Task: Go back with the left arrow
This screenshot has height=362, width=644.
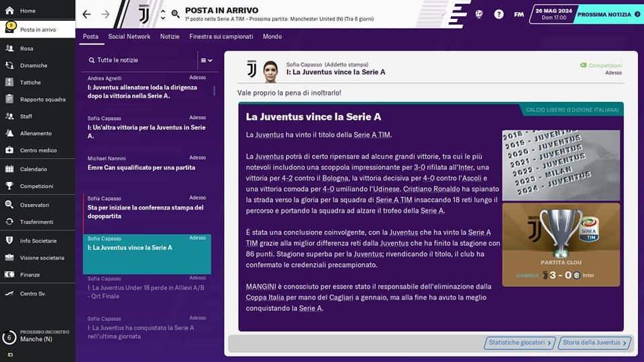Action: pos(87,14)
